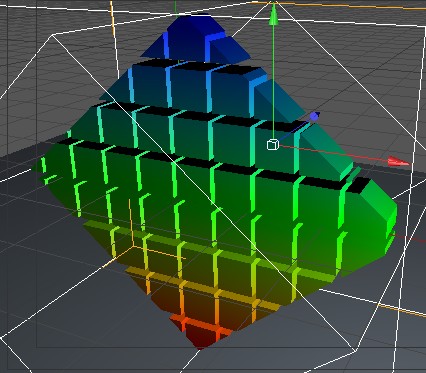
Task: Select the white cube handle at gizmo center
Action: point(273,145)
